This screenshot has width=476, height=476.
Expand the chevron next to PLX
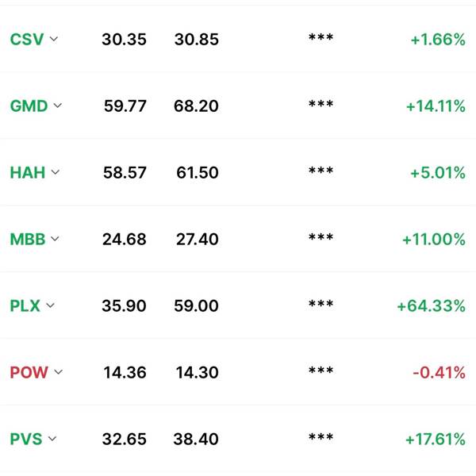pyautogui.click(x=50, y=305)
